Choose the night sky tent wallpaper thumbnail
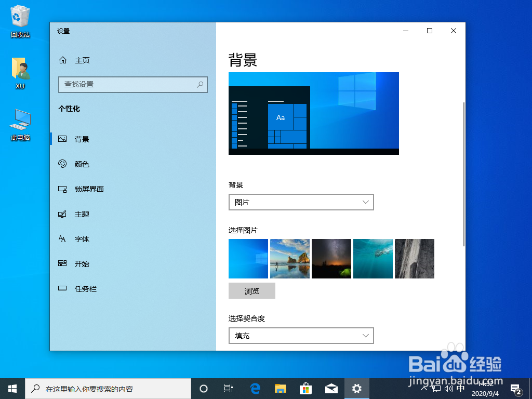532x399 pixels. click(x=331, y=259)
